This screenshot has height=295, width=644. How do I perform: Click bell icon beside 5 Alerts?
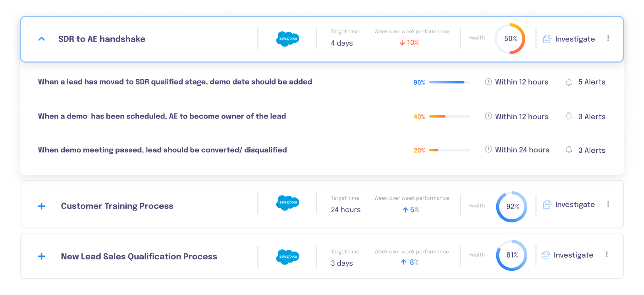point(569,82)
